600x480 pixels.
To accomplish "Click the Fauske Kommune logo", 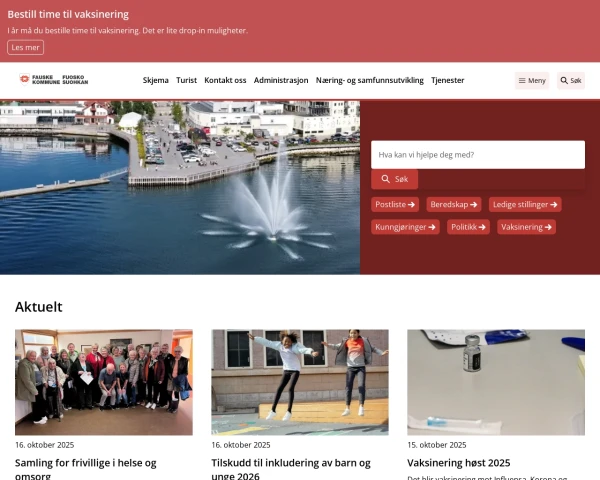I will 53,80.
